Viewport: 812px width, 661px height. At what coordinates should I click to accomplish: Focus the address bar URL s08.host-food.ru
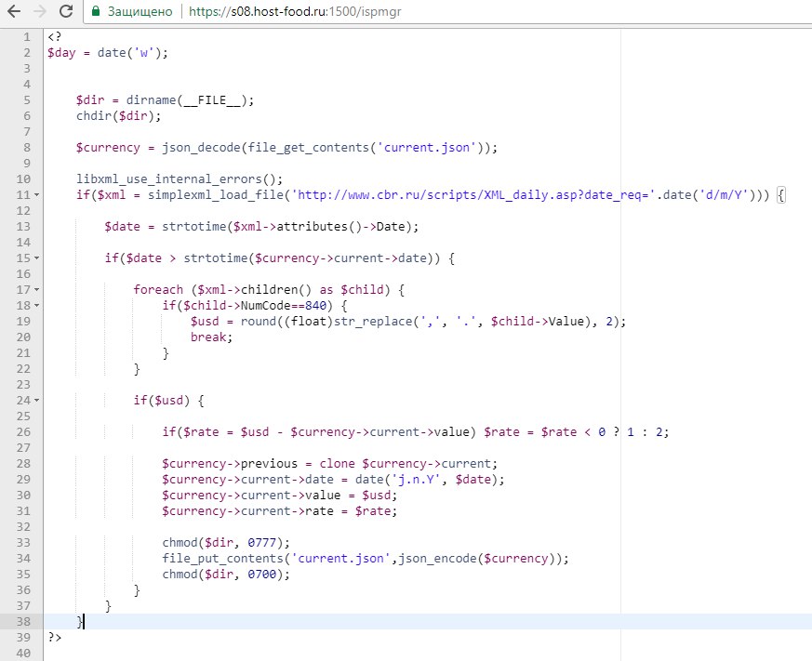[295, 11]
